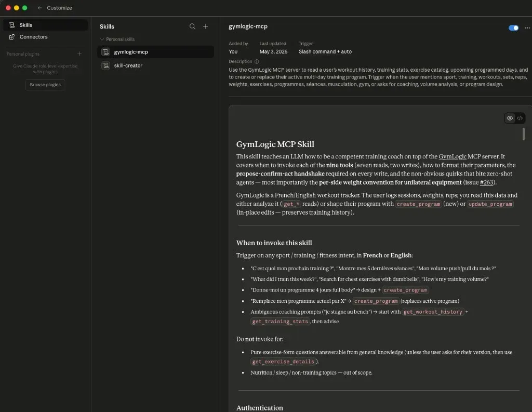Click the Browse plugins button

click(x=45, y=85)
